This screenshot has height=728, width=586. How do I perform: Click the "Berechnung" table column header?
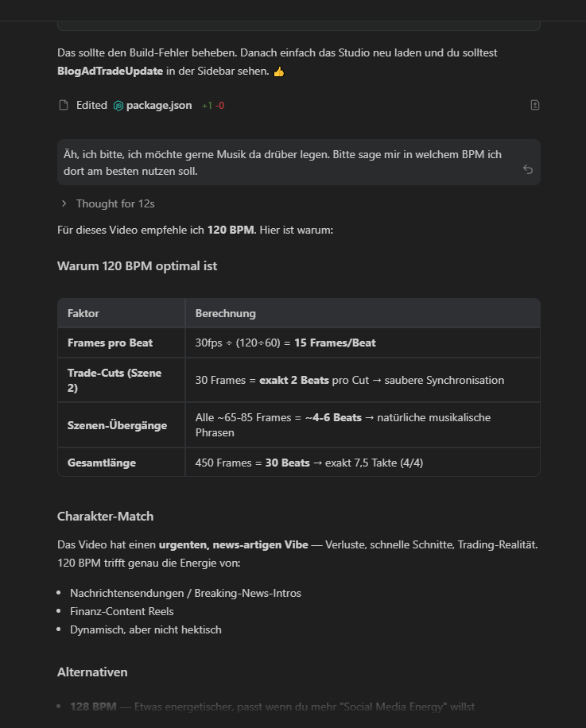226,313
